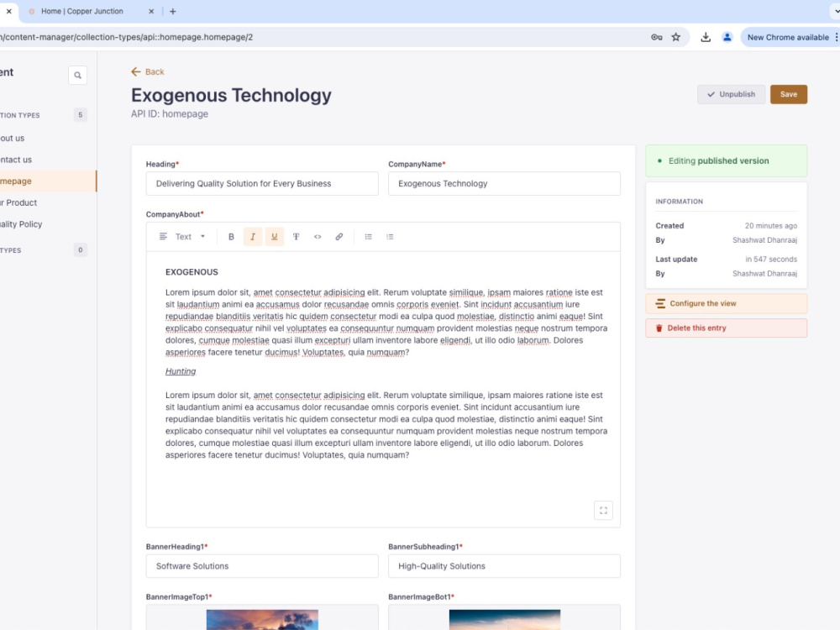Open the Homepage collection type
The image size is (840, 630).
[x=48, y=181]
